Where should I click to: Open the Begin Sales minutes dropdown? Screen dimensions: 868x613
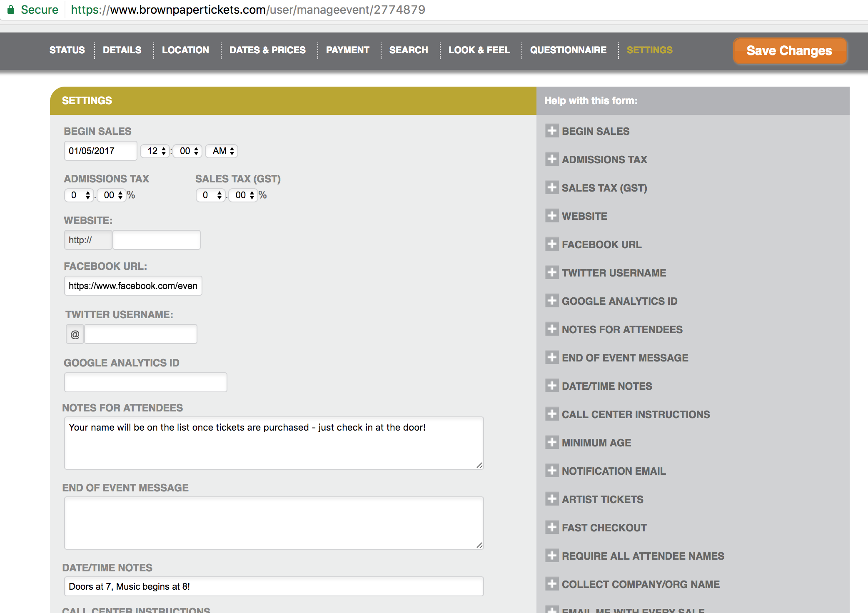tap(188, 151)
